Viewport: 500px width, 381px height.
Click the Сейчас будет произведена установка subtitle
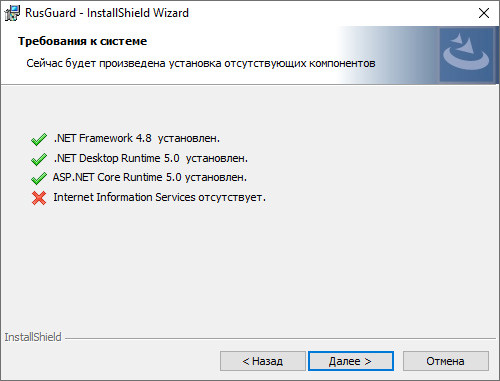tap(201, 63)
